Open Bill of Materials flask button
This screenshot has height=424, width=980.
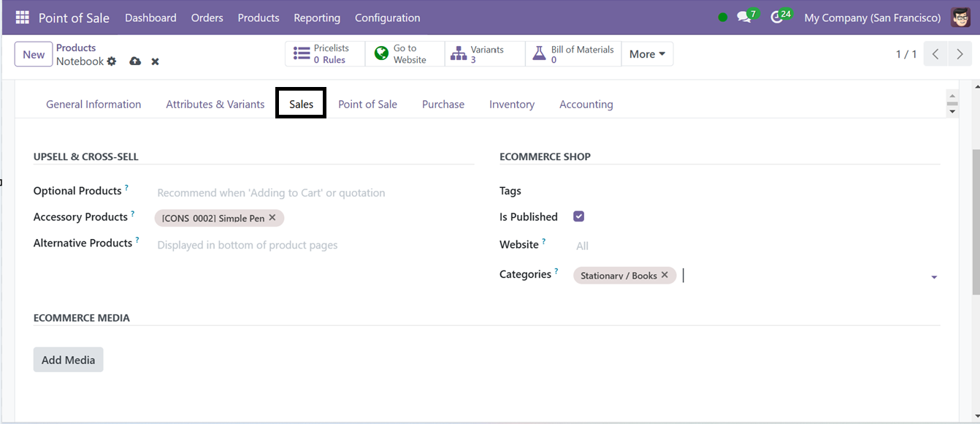pos(573,54)
